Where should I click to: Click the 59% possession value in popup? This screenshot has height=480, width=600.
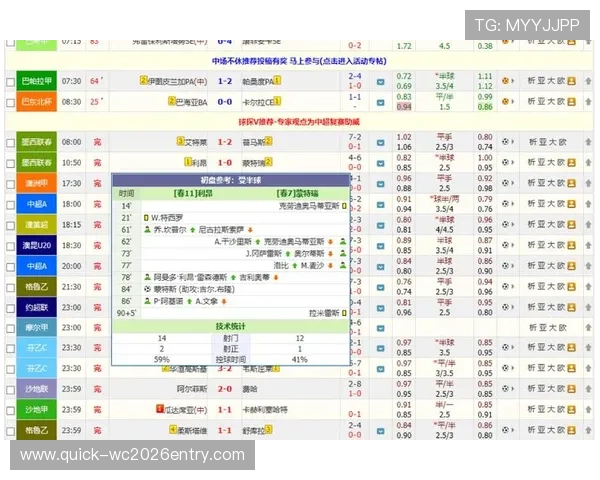click(161, 359)
